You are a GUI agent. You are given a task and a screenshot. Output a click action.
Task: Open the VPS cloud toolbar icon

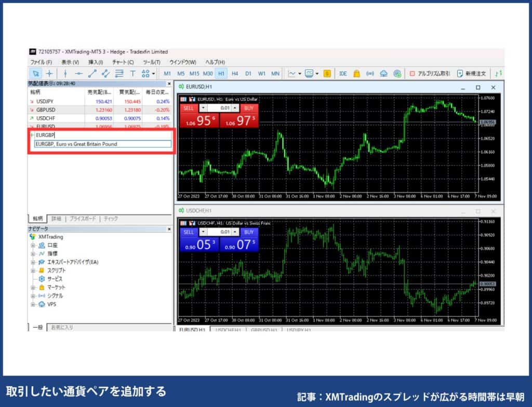(x=384, y=74)
